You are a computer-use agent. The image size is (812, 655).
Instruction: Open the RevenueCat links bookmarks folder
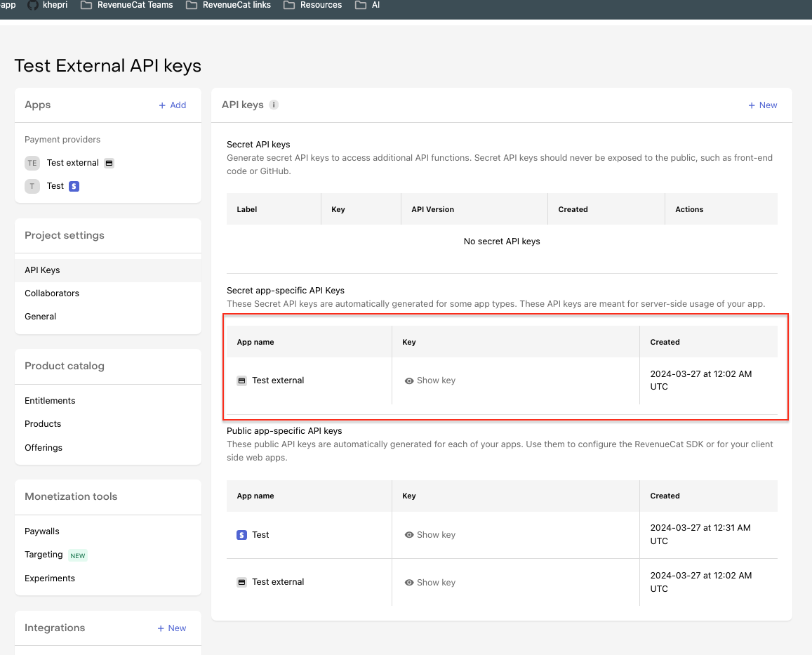[228, 5]
